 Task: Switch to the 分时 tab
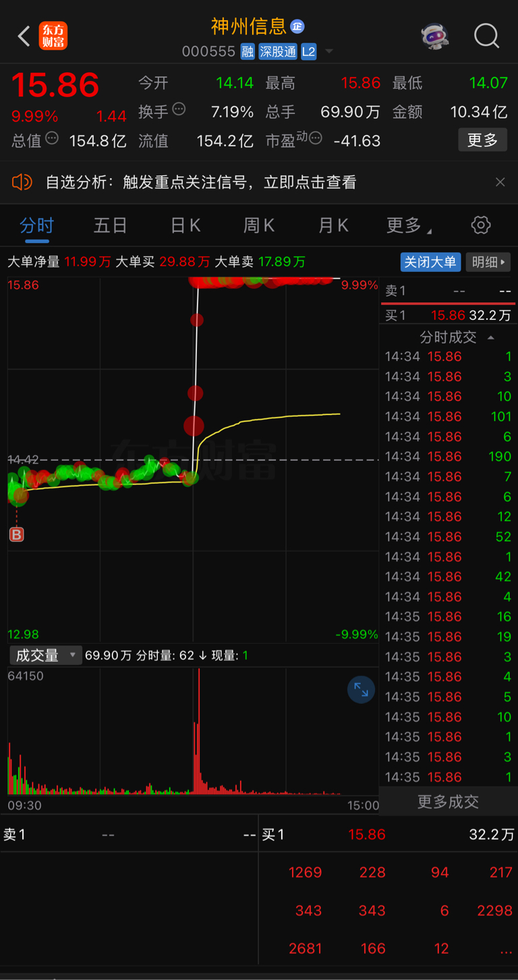pos(36,225)
